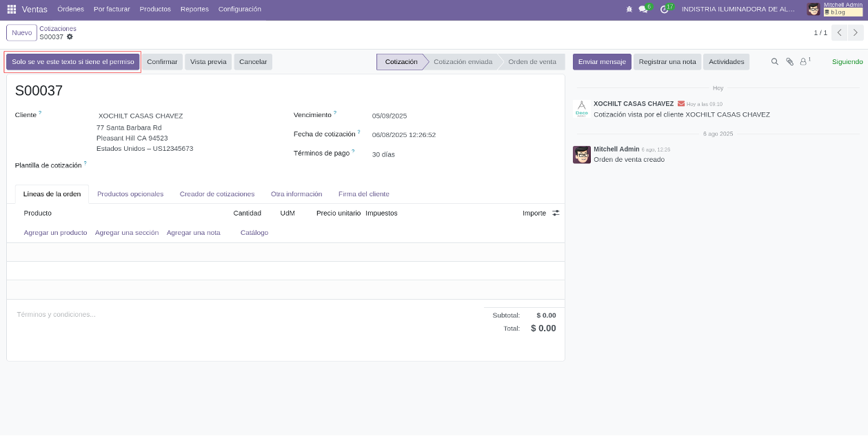Click Mitchell Admin user avatar in navbar

[814, 10]
